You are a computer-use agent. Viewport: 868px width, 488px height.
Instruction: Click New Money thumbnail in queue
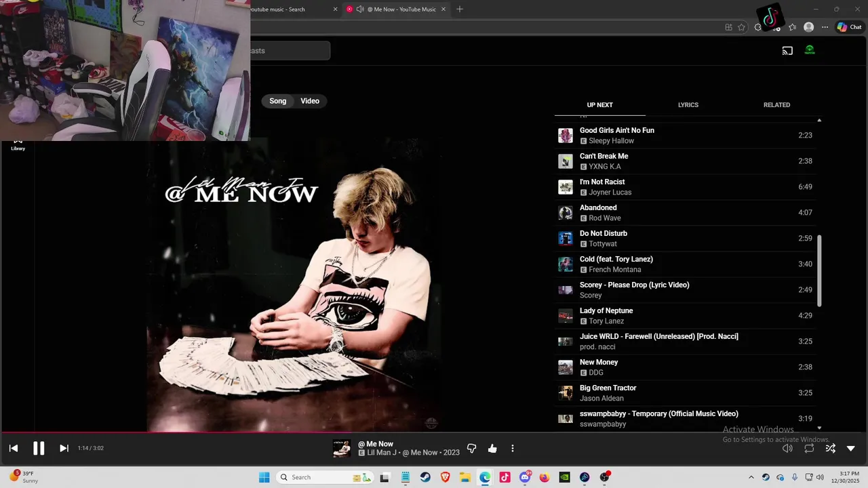tap(566, 367)
